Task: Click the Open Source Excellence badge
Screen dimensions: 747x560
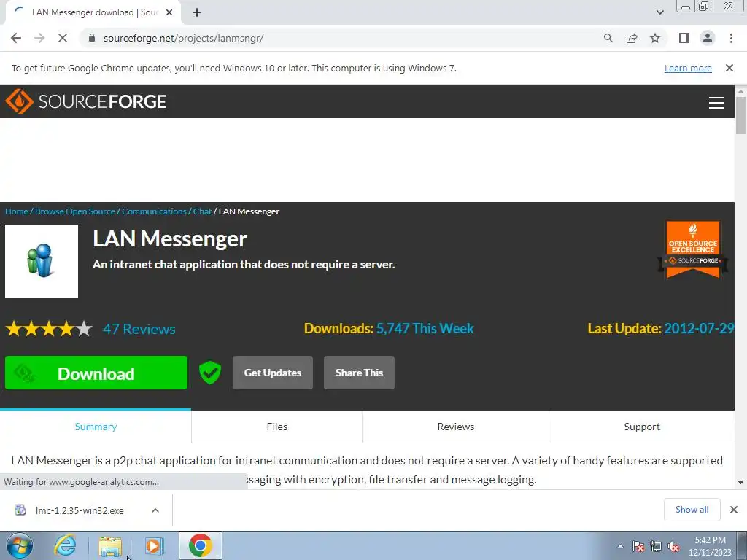Action: click(x=693, y=249)
